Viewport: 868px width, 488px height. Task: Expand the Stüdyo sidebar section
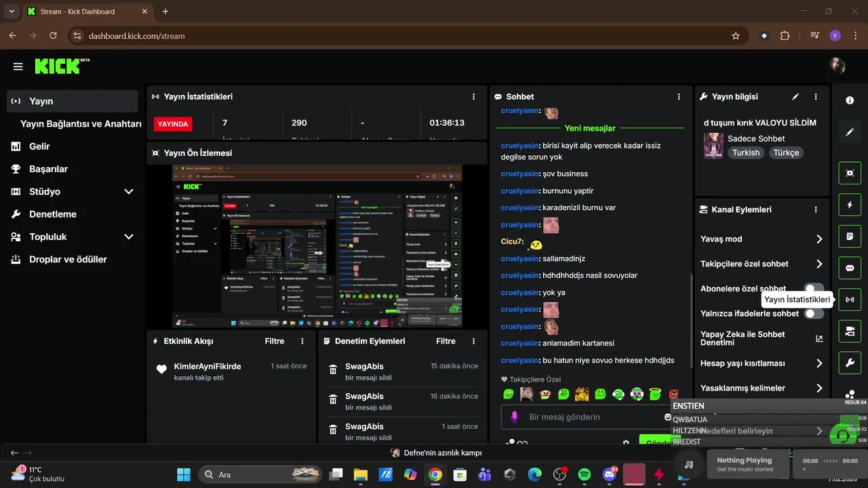[129, 192]
